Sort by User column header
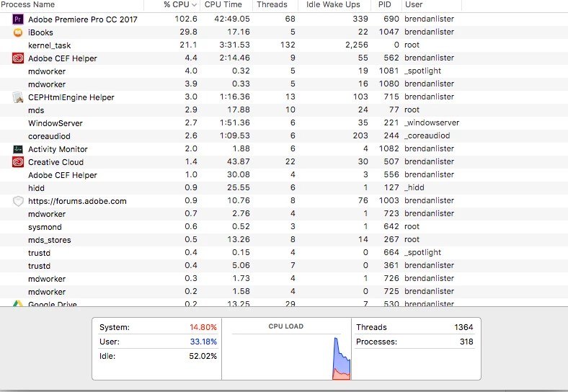 [414, 5]
